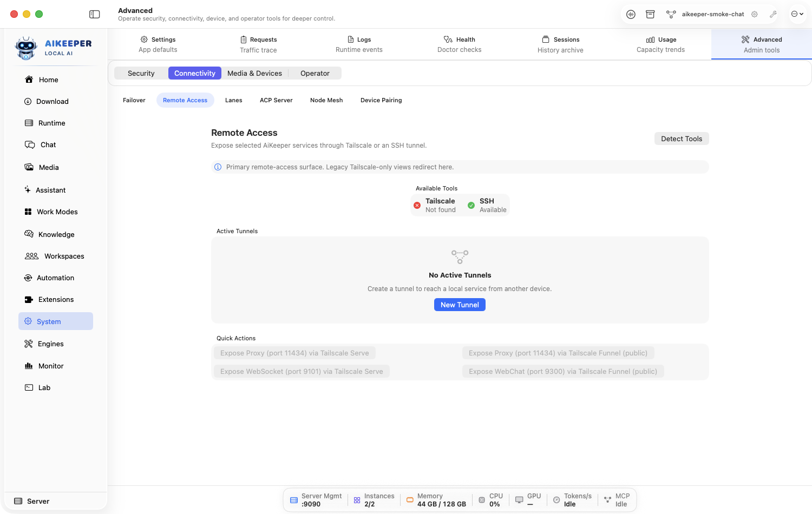Image resolution: width=812 pixels, height=514 pixels.
Task: Click Expose Proxy via Tailscale Serve
Action: point(294,353)
